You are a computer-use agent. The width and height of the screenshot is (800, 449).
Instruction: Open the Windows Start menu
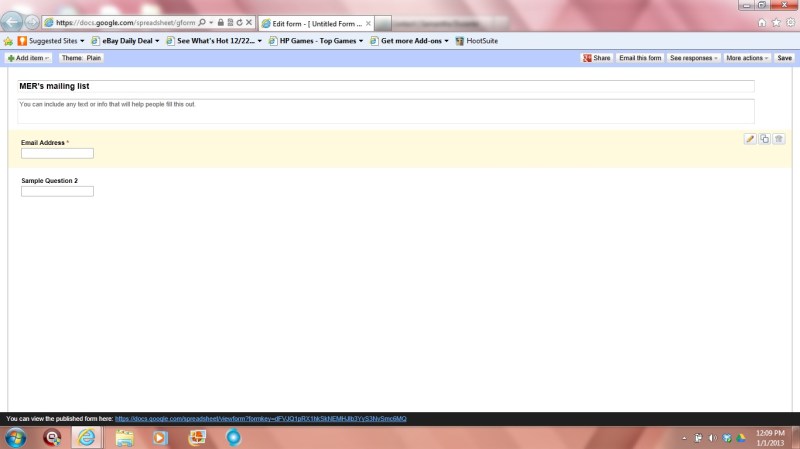17,437
